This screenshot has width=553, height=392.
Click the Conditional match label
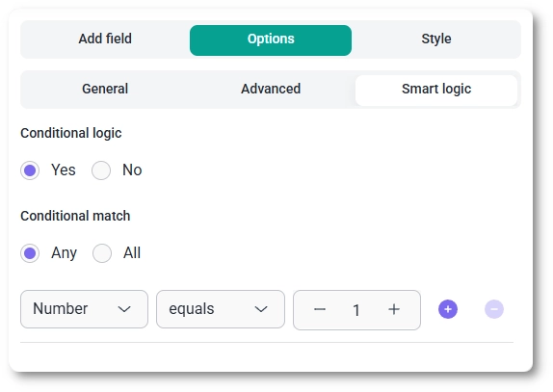coord(75,216)
